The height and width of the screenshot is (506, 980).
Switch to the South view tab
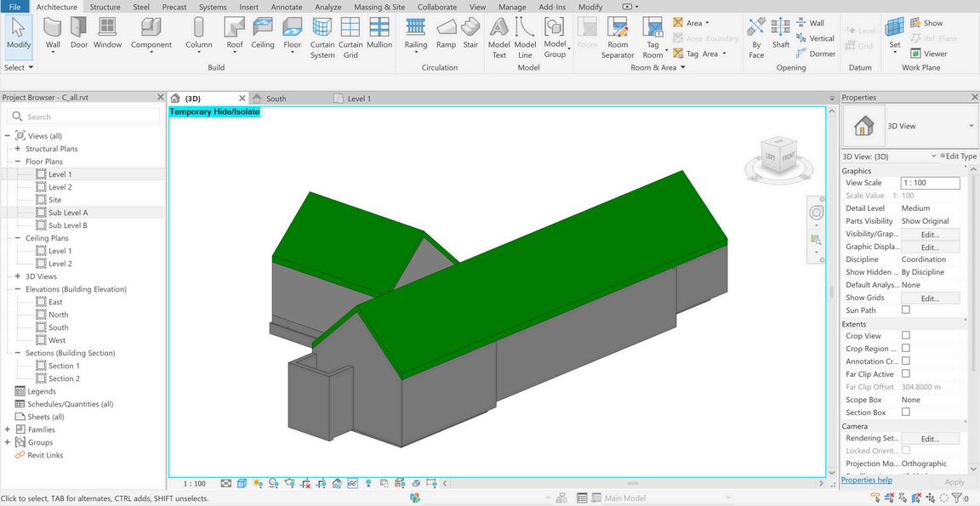(x=276, y=99)
